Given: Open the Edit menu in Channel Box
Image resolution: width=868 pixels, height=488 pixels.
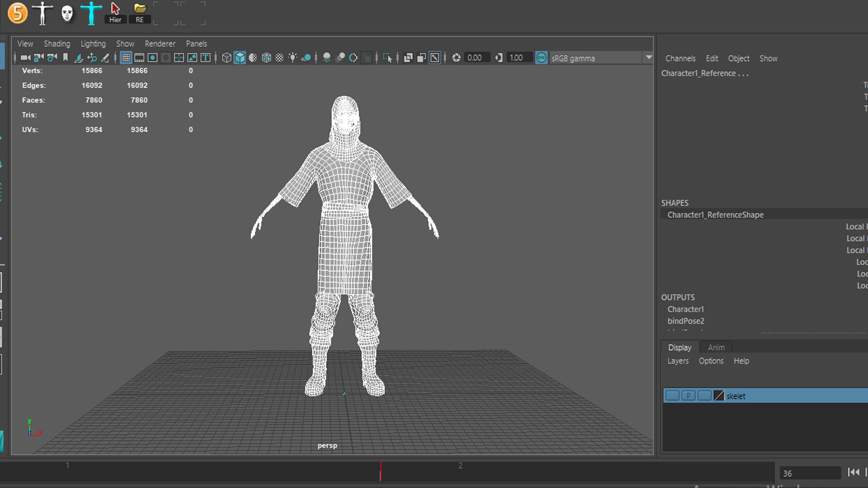Looking at the screenshot, I should pyautogui.click(x=712, y=58).
